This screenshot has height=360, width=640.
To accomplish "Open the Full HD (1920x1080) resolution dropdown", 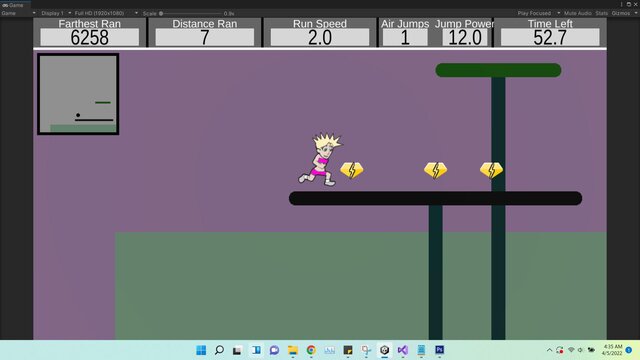I will [x=106, y=13].
